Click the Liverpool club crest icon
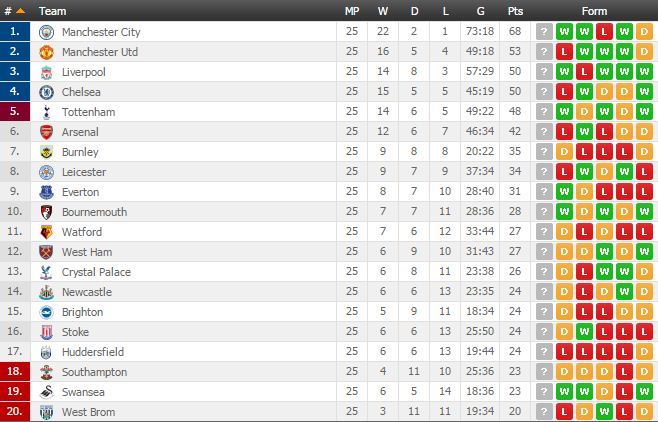This screenshot has width=658, height=422. tap(45, 72)
